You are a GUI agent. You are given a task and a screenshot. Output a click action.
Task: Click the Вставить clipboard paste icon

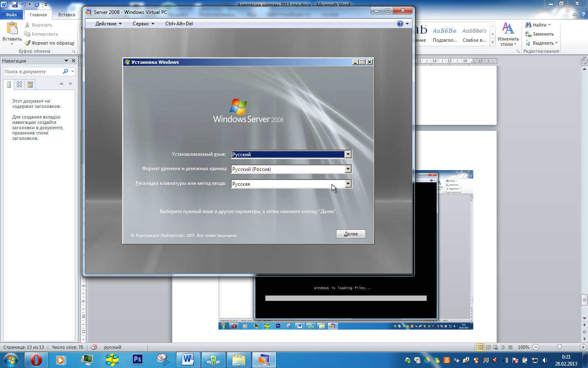click(12, 29)
